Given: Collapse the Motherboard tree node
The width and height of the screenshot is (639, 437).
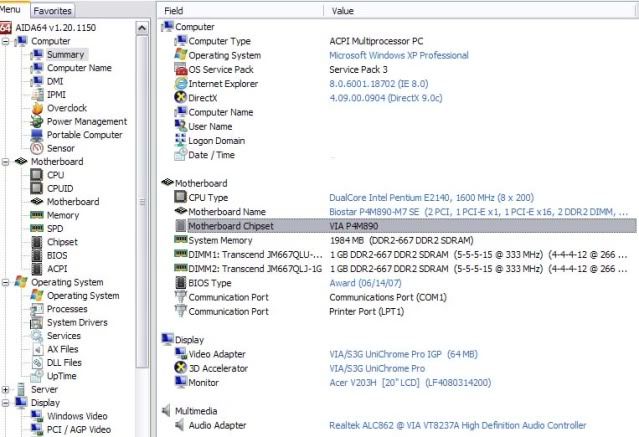Looking at the screenshot, I should (5, 162).
